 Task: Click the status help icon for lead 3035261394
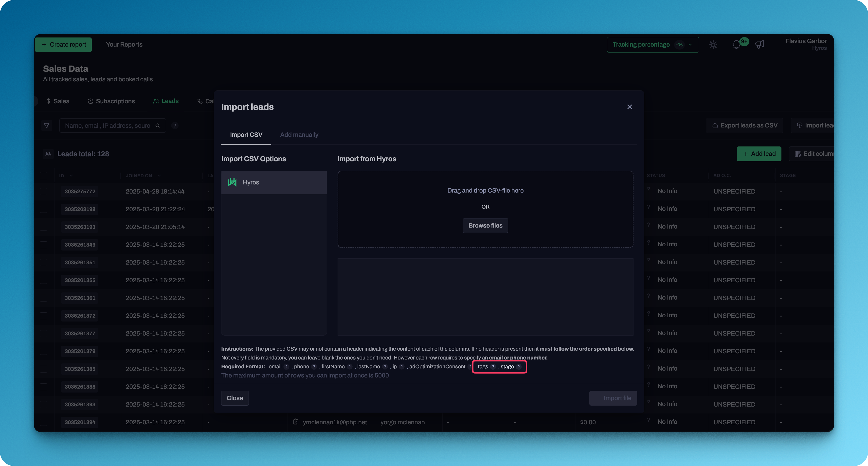[x=649, y=420]
